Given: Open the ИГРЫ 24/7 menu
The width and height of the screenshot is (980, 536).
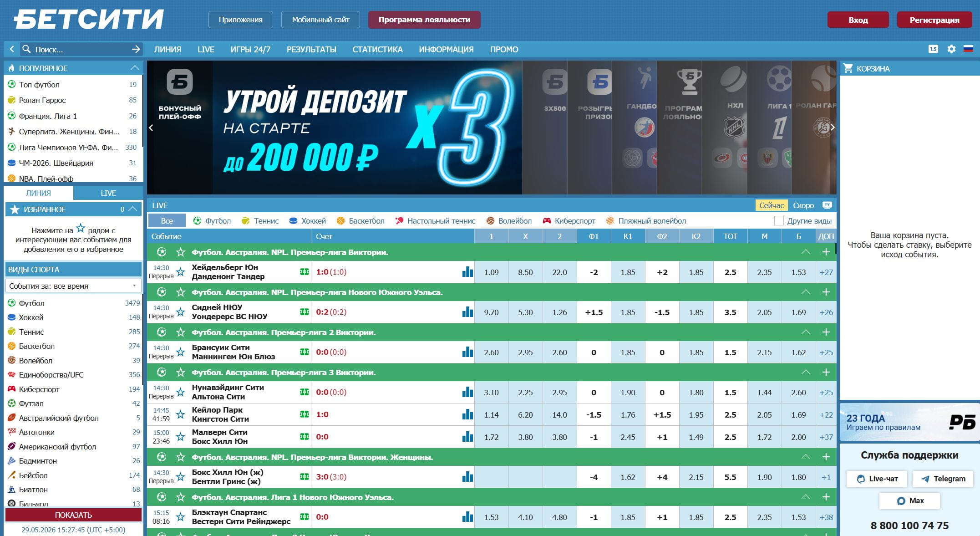Looking at the screenshot, I should [250, 49].
